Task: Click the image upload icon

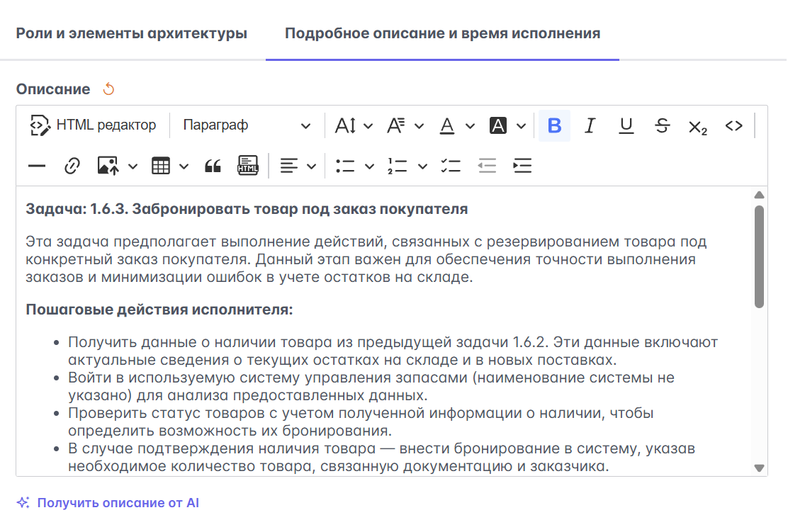Action: tap(108, 166)
